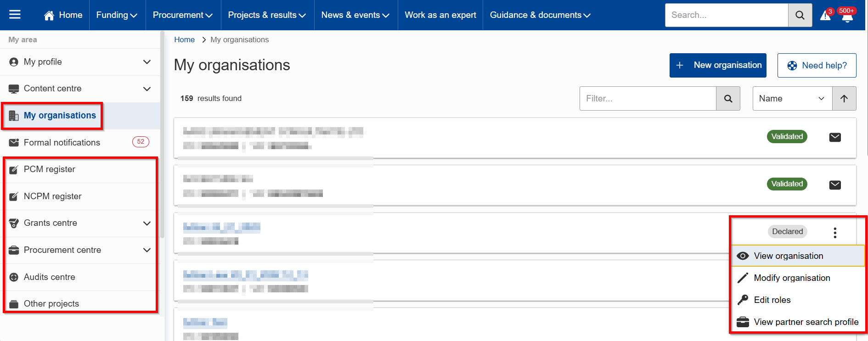Expand the Procurement top menu
This screenshot has width=868, height=341.
pyautogui.click(x=182, y=15)
